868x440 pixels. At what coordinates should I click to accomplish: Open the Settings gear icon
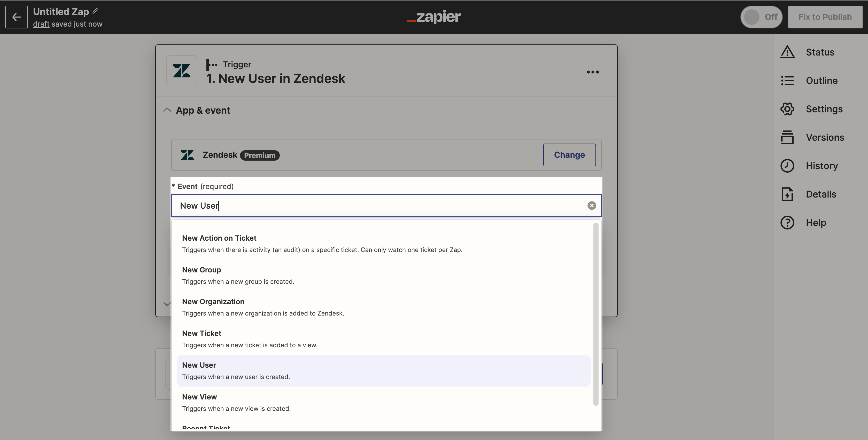click(x=787, y=109)
